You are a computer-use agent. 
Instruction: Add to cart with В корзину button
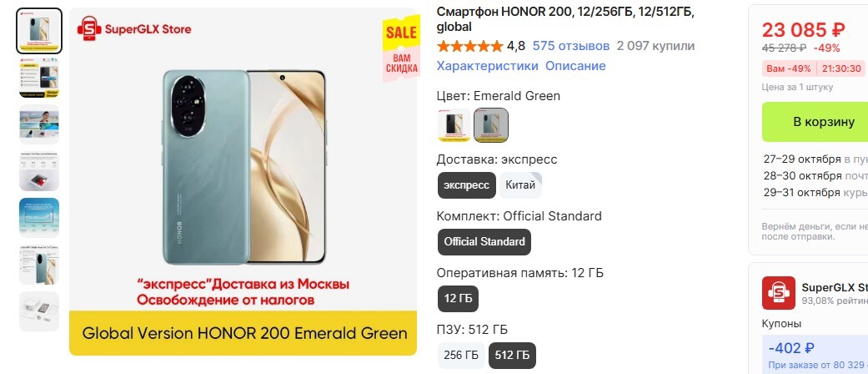pyautogui.click(x=815, y=122)
